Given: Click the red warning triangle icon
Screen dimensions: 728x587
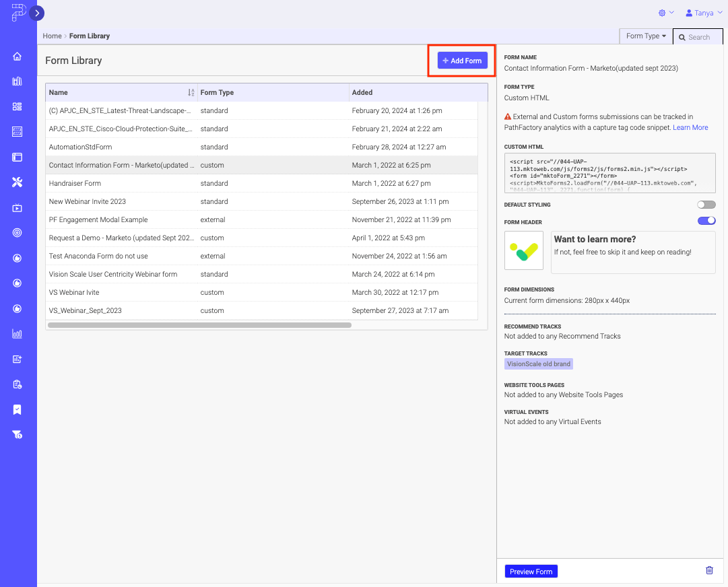Looking at the screenshot, I should click(x=508, y=116).
